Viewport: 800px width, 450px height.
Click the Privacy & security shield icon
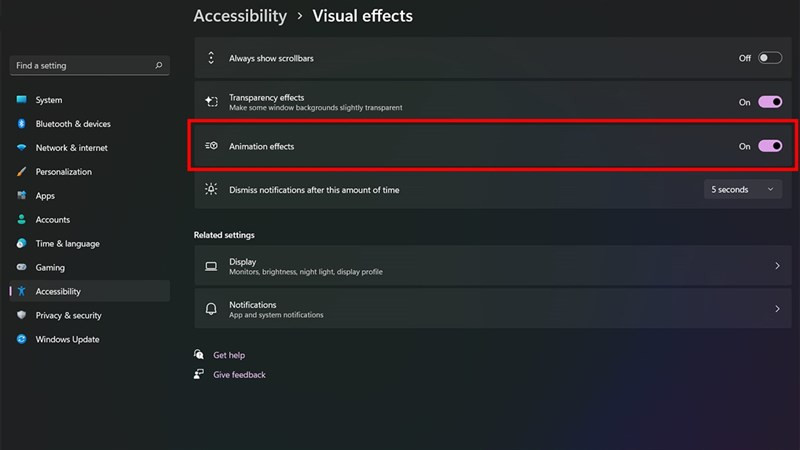click(x=21, y=316)
